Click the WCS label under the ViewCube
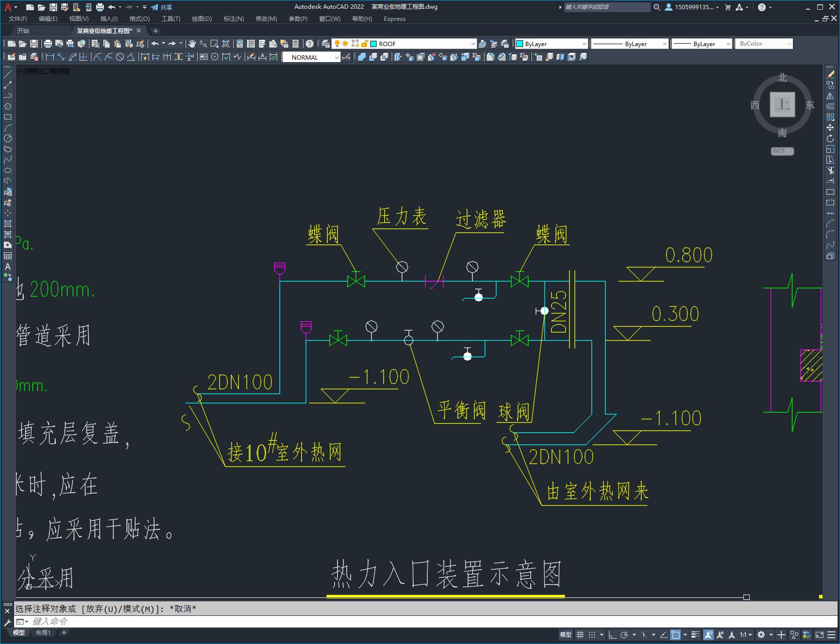 point(782,151)
